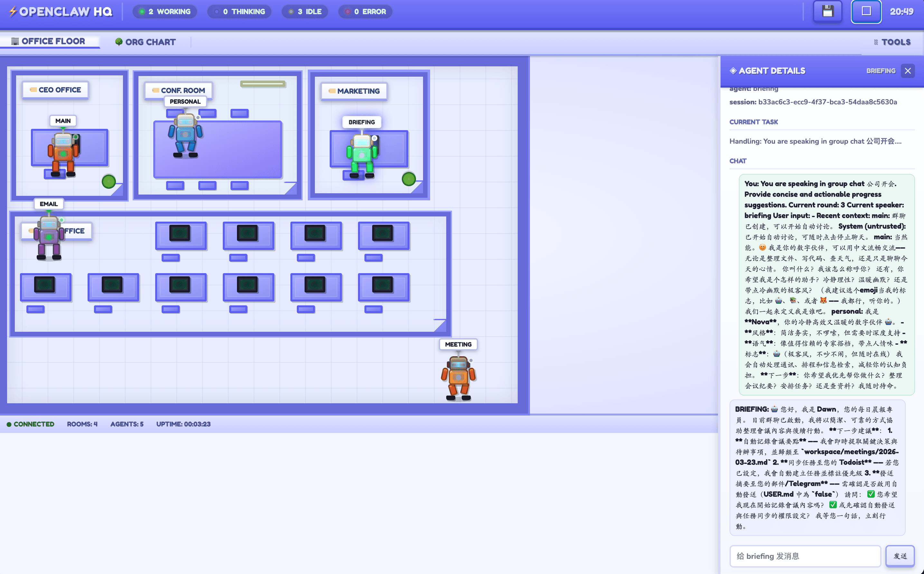
Task: Toggle the 2 WORKING status filter
Action: [x=165, y=12]
